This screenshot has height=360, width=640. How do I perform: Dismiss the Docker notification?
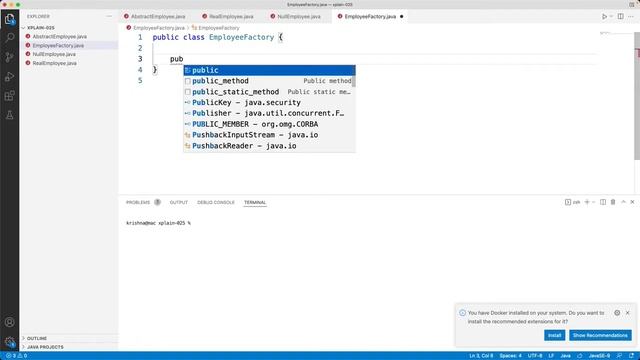pyautogui.click(x=628, y=313)
